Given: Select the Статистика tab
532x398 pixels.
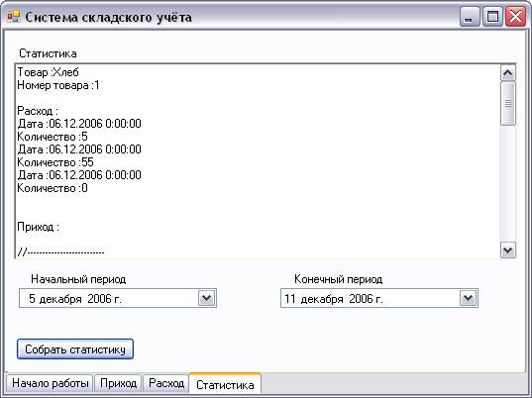Looking at the screenshot, I should tap(225, 384).
